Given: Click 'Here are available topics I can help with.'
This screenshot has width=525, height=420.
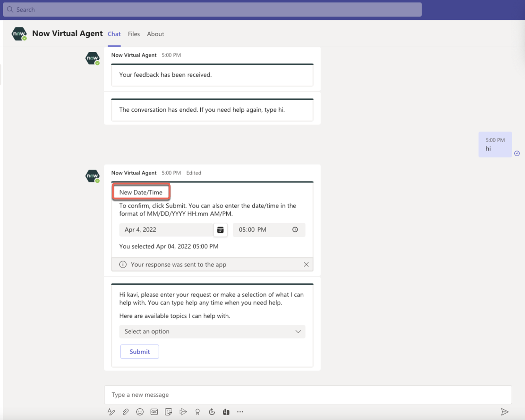Looking at the screenshot, I should click(x=175, y=316).
